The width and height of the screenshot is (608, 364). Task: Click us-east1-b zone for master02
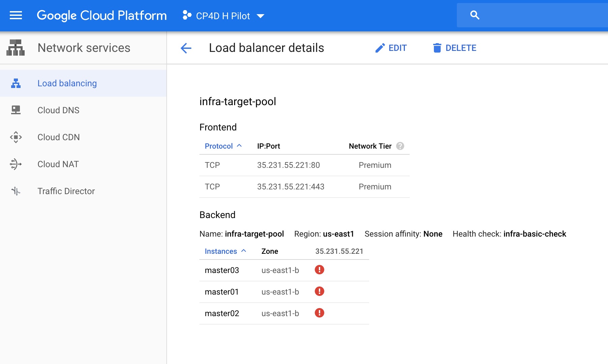[x=280, y=313]
